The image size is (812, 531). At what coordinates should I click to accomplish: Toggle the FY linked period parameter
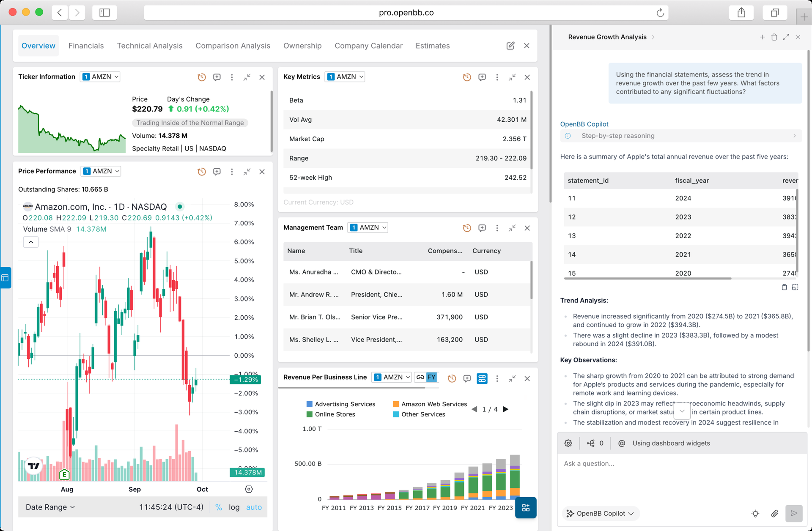coord(426,377)
